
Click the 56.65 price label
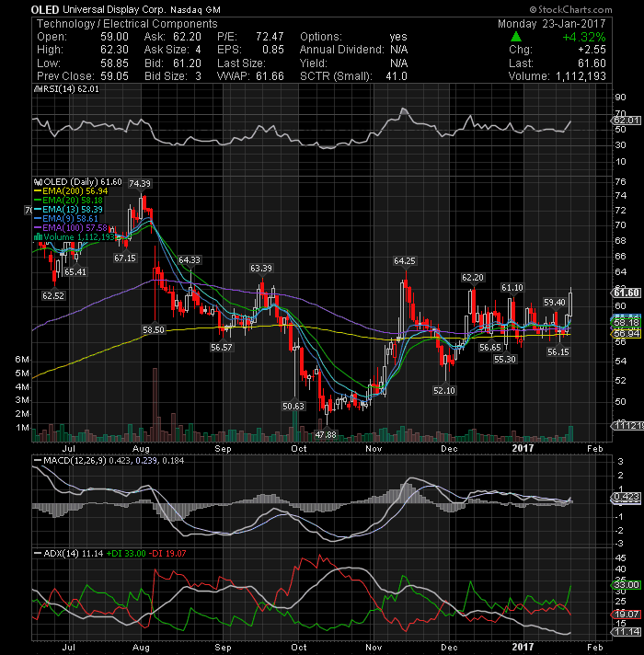(x=490, y=348)
